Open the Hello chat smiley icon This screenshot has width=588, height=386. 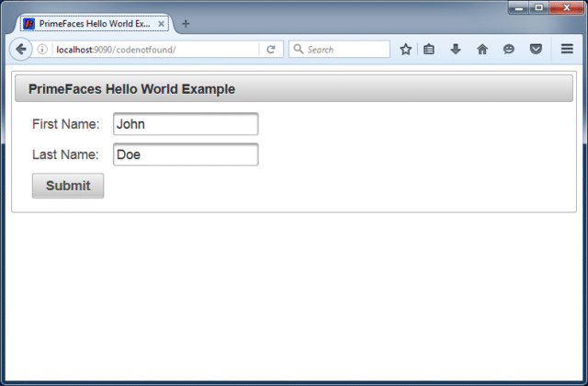pos(508,49)
